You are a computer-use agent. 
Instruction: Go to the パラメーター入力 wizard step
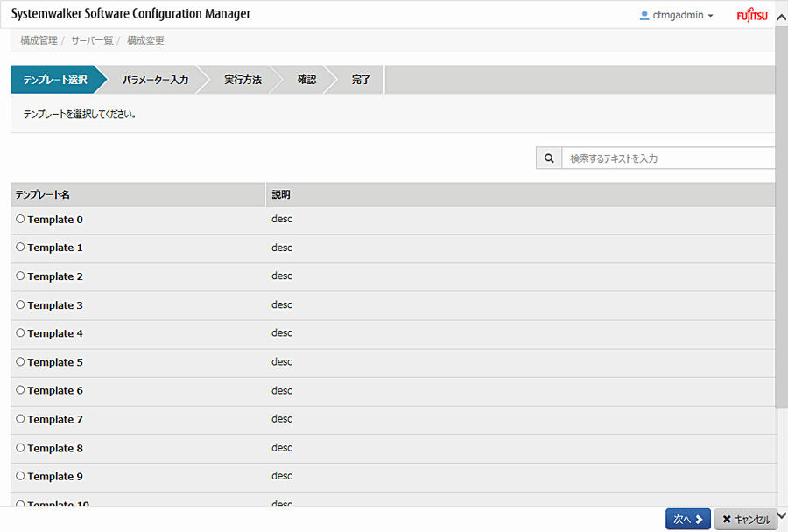[155, 80]
